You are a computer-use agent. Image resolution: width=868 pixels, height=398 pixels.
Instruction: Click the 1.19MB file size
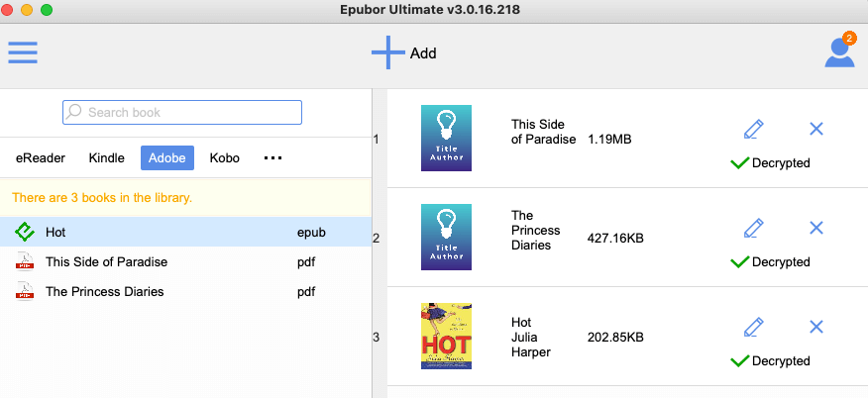point(609,140)
